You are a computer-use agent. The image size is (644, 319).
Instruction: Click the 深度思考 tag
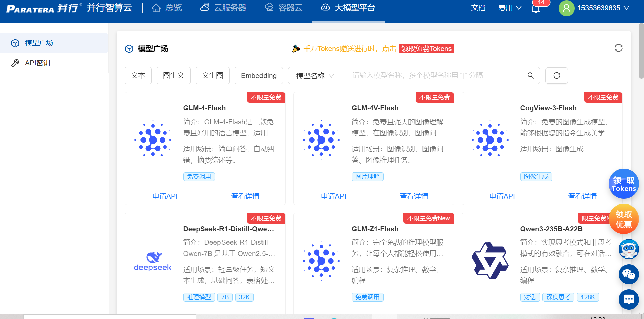558,297
